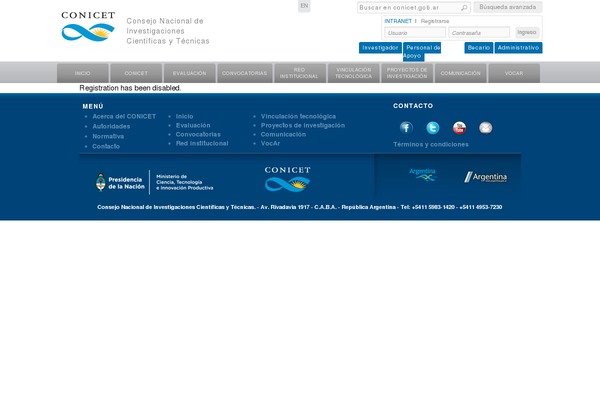Open footer link Inicio
Screen dimensions: 600x400
click(x=184, y=116)
